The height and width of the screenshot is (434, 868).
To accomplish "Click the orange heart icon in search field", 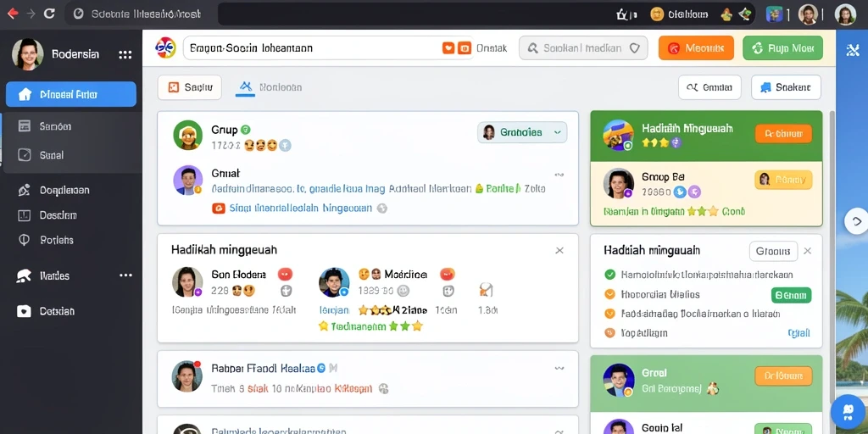I will (448, 48).
